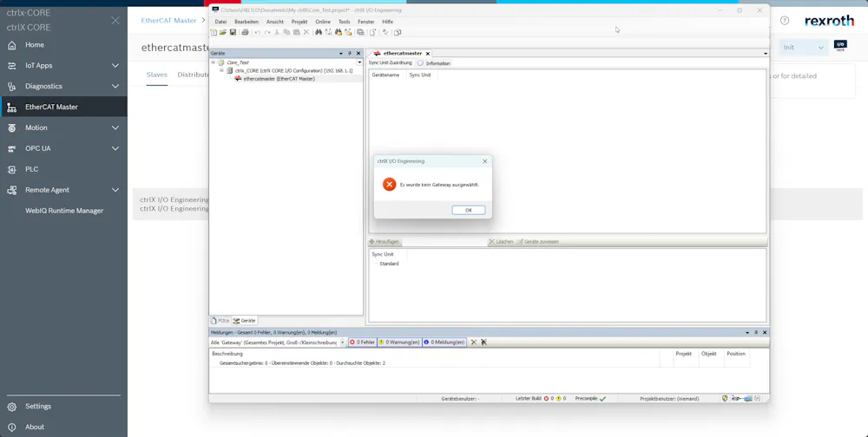The height and width of the screenshot is (437, 868).
Task: Click the Geräte zuweisen button
Action: (x=537, y=242)
